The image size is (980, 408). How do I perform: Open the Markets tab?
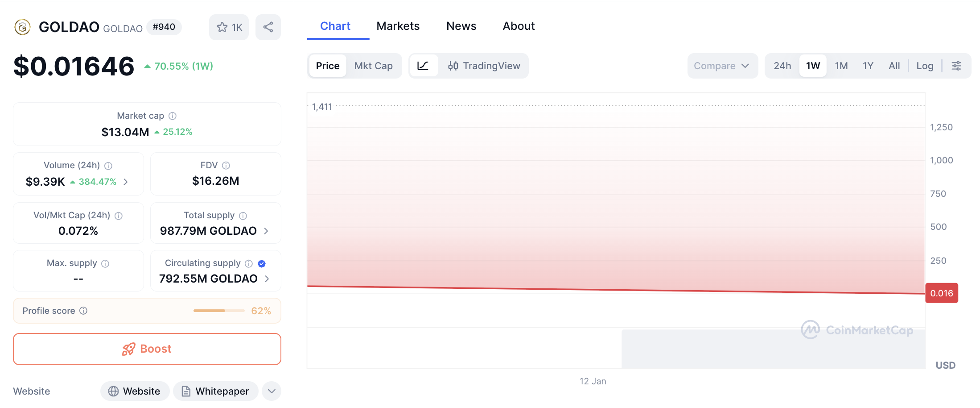pos(398,26)
